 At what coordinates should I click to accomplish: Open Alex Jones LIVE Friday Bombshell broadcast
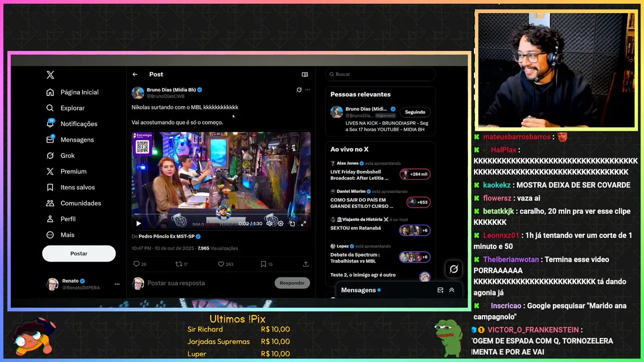click(359, 175)
